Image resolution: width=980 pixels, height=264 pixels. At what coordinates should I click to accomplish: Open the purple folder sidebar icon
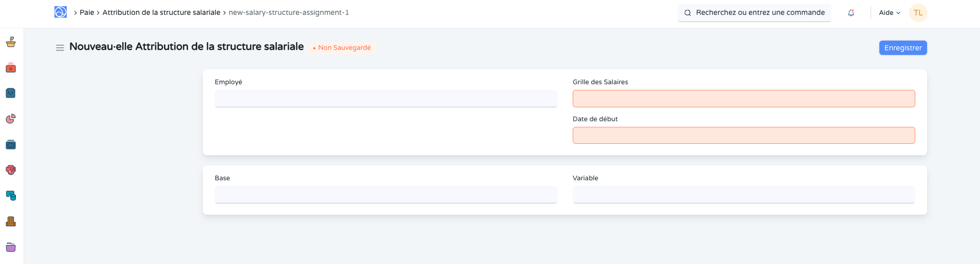click(x=11, y=247)
